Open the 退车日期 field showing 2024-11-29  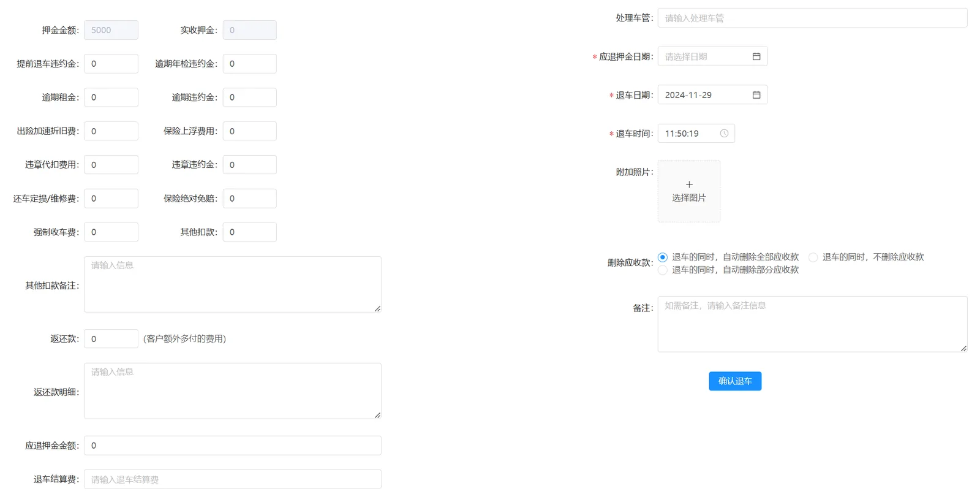712,95
